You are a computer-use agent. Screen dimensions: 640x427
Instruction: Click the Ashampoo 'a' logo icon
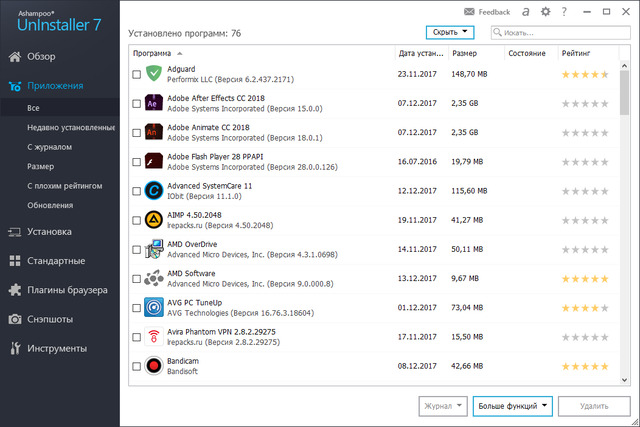[524, 12]
